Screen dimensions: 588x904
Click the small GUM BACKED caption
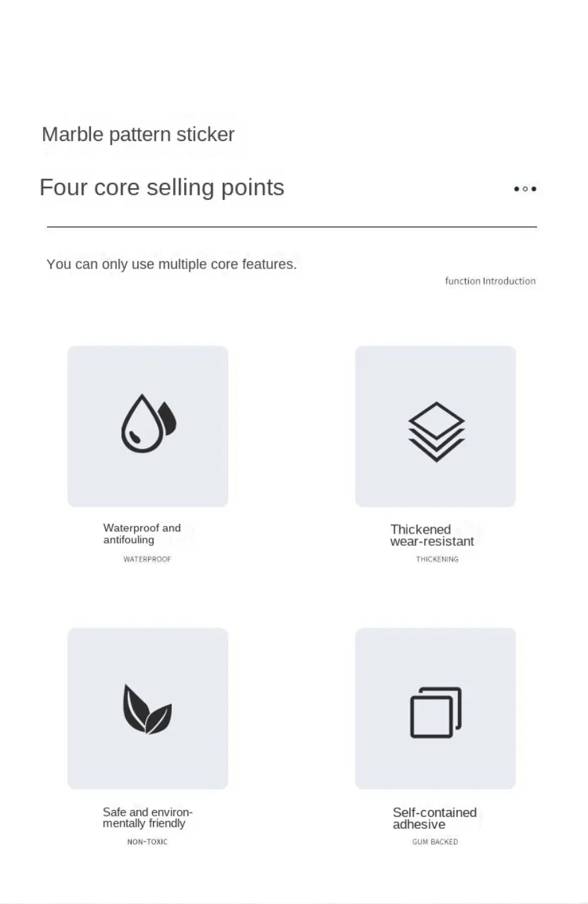point(434,842)
